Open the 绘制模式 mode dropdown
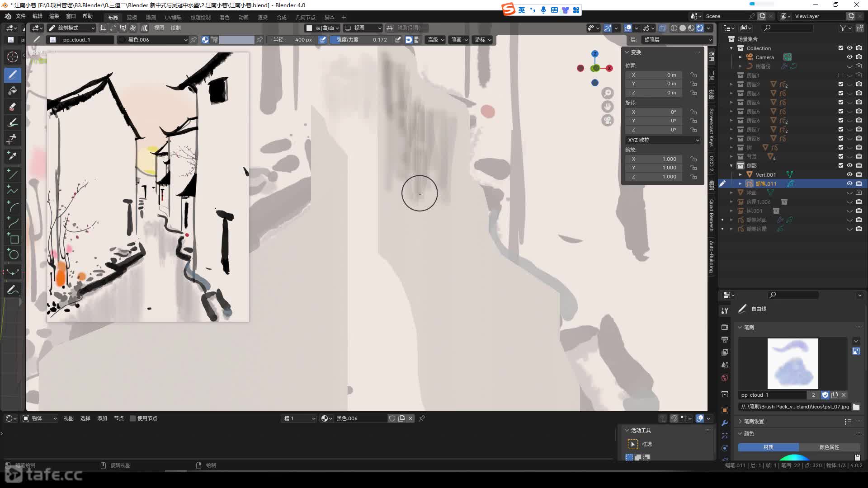The height and width of the screenshot is (488, 868). pos(71,28)
